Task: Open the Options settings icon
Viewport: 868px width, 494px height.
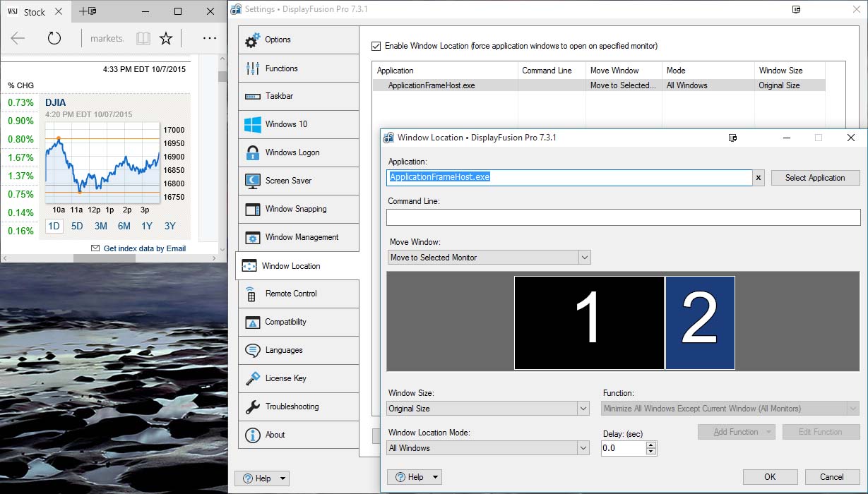Action: 252,40
